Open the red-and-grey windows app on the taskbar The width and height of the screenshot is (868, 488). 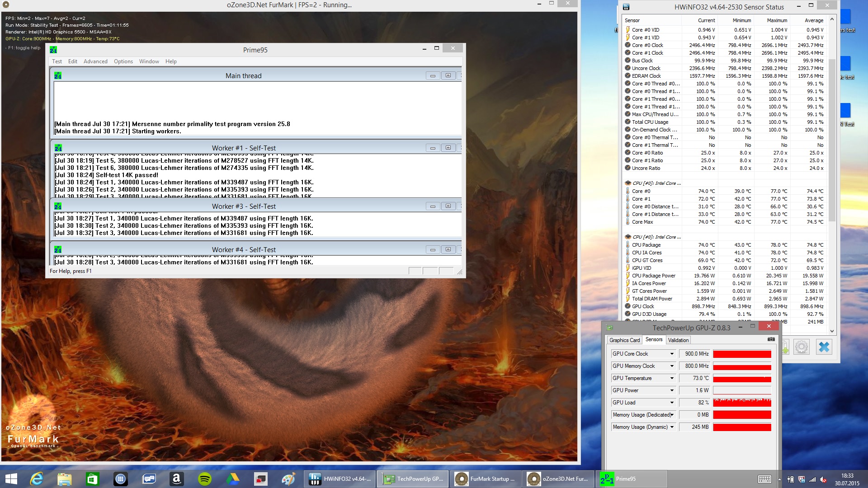point(260,479)
